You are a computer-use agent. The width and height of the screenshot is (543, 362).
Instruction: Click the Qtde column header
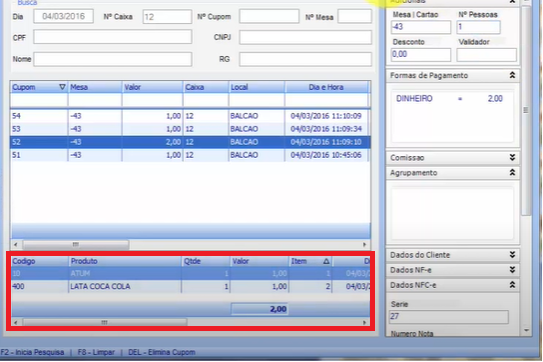(206, 261)
